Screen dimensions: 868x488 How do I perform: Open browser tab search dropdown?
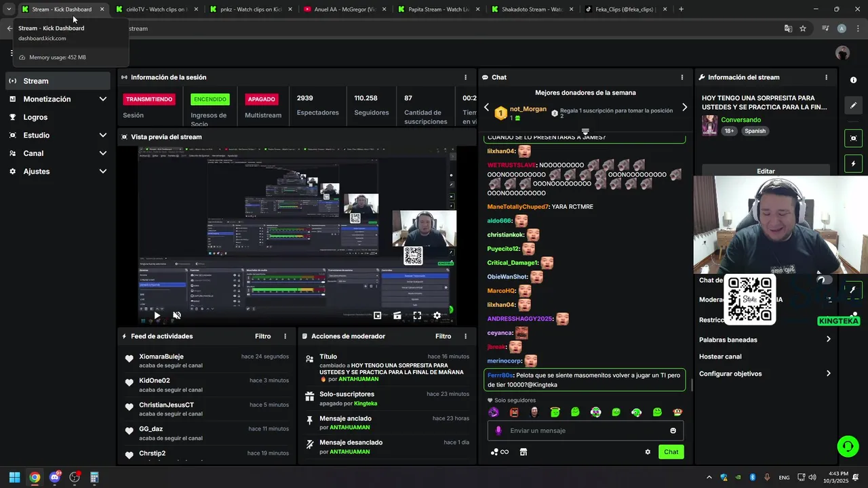pyautogui.click(x=9, y=9)
